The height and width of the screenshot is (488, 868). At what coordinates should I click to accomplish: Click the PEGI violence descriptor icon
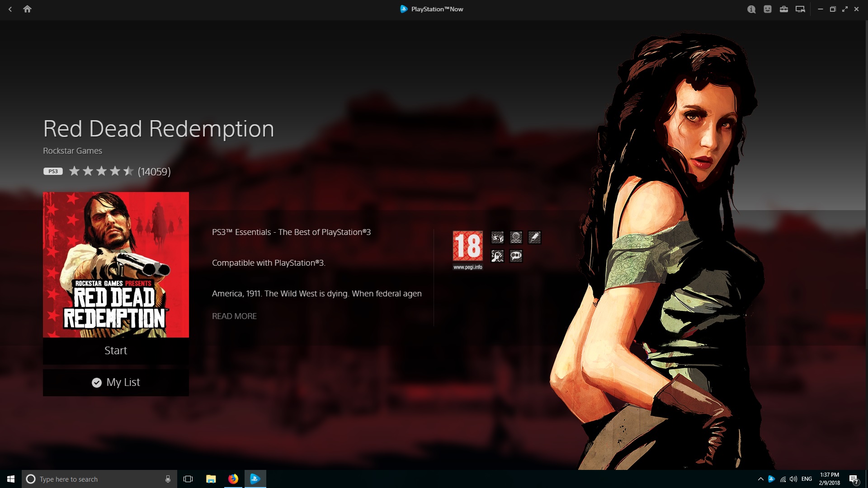click(x=497, y=256)
